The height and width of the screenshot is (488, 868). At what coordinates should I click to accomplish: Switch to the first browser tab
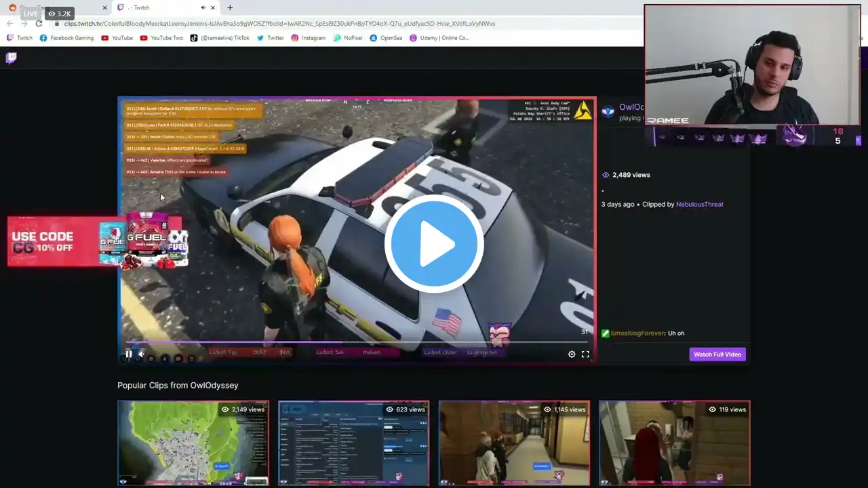tap(58, 7)
